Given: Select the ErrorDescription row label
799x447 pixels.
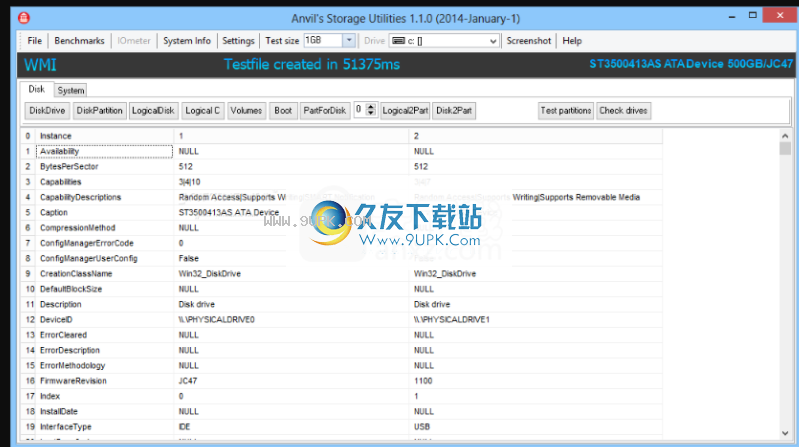Looking at the screenshot, I should click(70, 350).
